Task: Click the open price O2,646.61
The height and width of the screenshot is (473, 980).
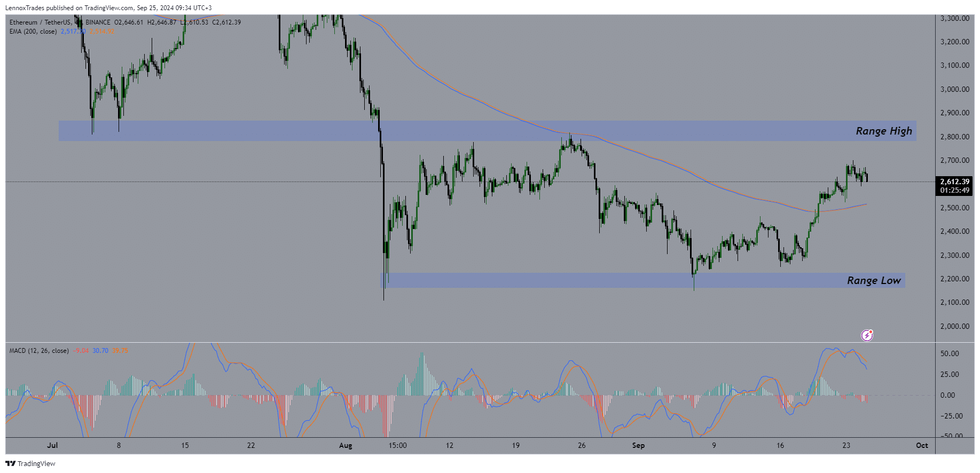Action: [129, 22]
